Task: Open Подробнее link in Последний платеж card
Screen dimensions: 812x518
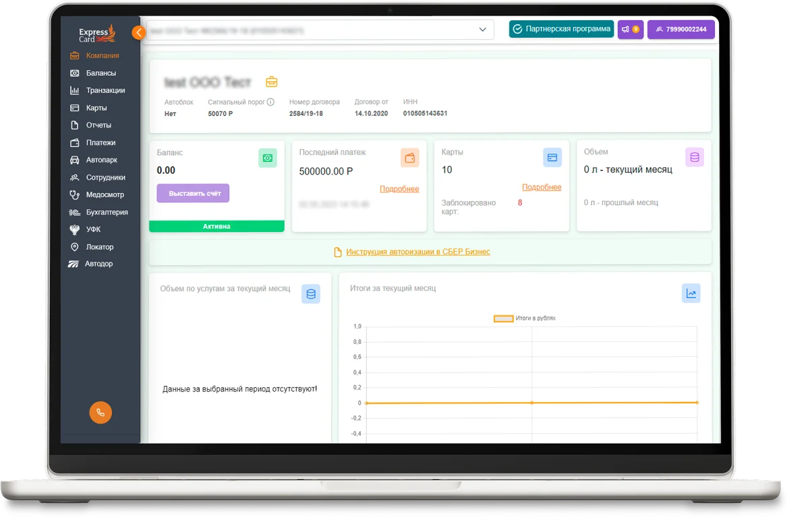Action: tap(399, 189)
